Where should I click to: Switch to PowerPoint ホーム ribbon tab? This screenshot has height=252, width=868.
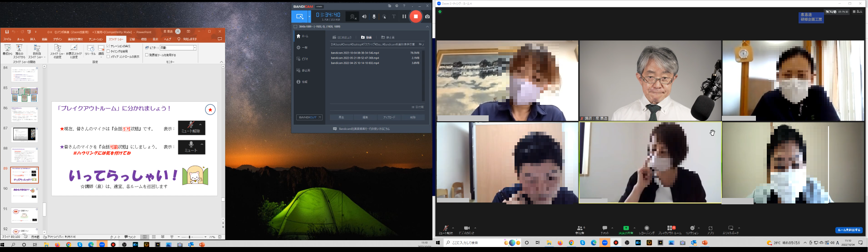(20, 39)
